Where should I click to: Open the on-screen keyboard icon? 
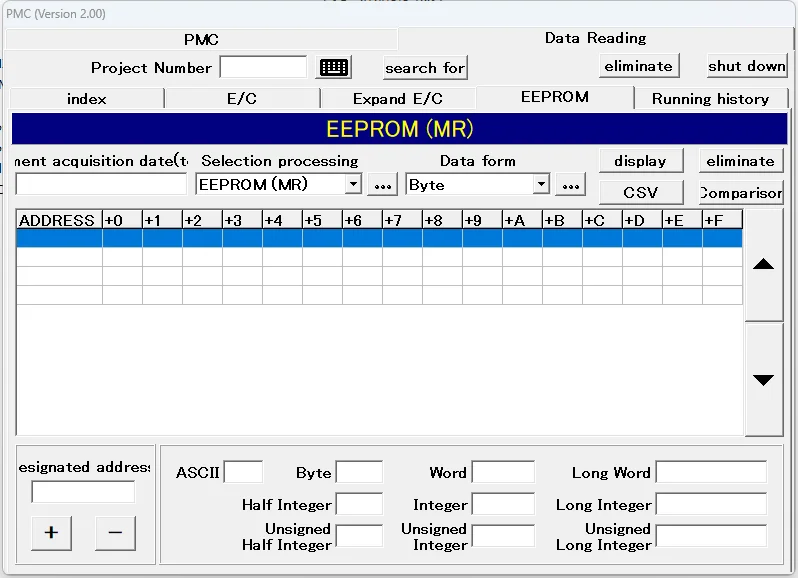[x=333, y=68]
